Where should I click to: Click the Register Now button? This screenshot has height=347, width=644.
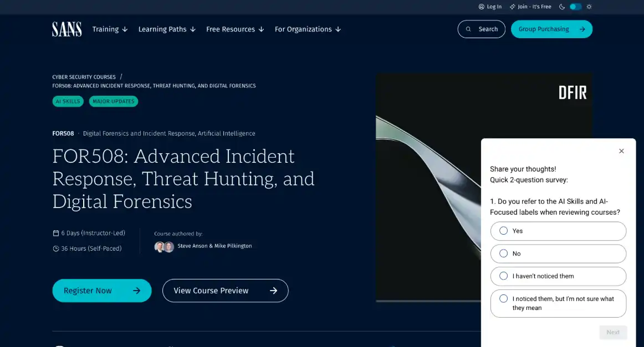(x=102, y=291)
